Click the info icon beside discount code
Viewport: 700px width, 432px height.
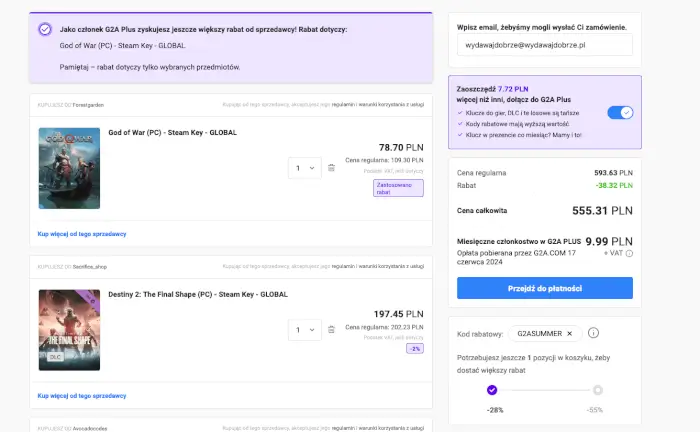coord(593,333)
